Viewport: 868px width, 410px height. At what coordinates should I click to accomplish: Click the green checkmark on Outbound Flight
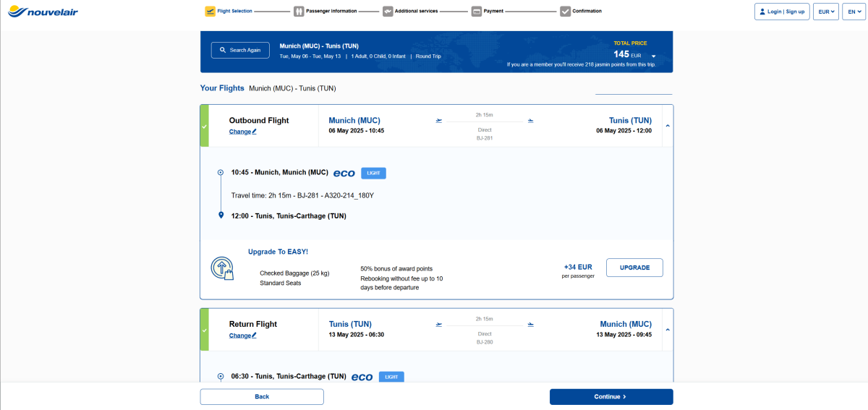tap(204, 126)
